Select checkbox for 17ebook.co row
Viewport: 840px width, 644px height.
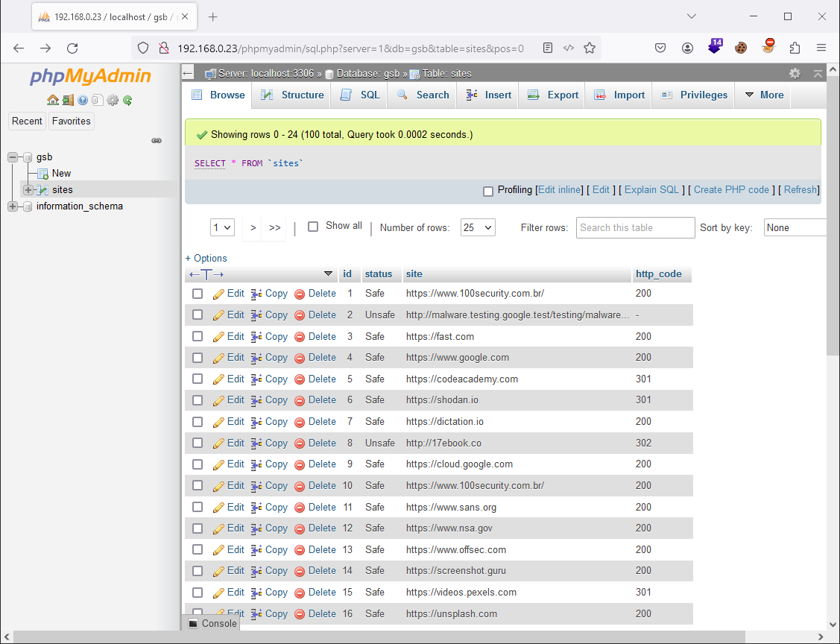pos(198,443)
